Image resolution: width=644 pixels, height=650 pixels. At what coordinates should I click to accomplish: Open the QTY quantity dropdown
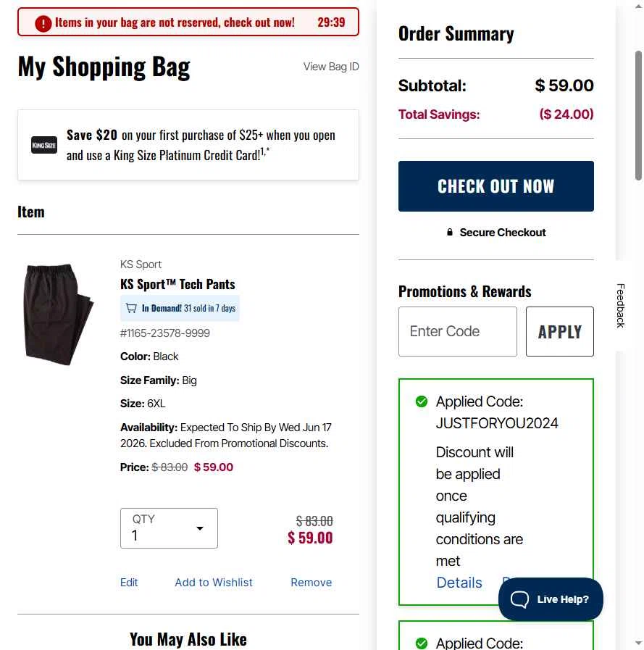(169, 528)
